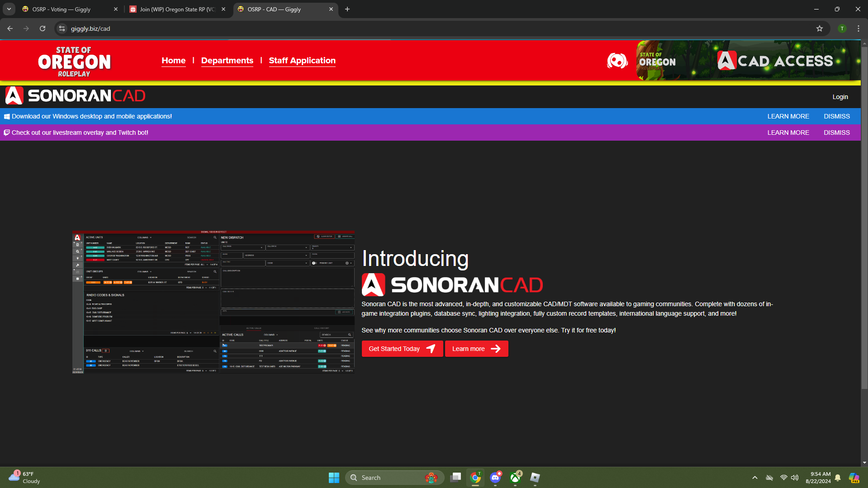This screenshot has height=488, width=868.
Task: Open the notification bell icon
Action: pyautogui.click(x=838, y=478)
